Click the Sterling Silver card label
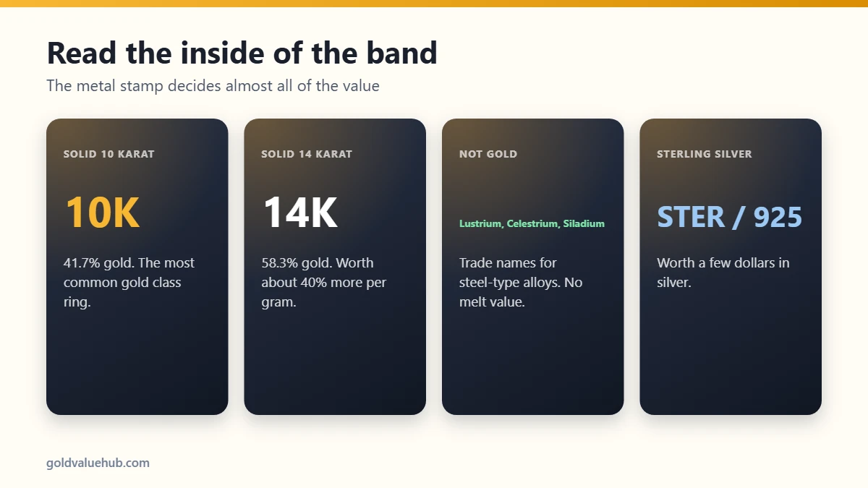This screenshot has width=868, height=488. point(704,154)
